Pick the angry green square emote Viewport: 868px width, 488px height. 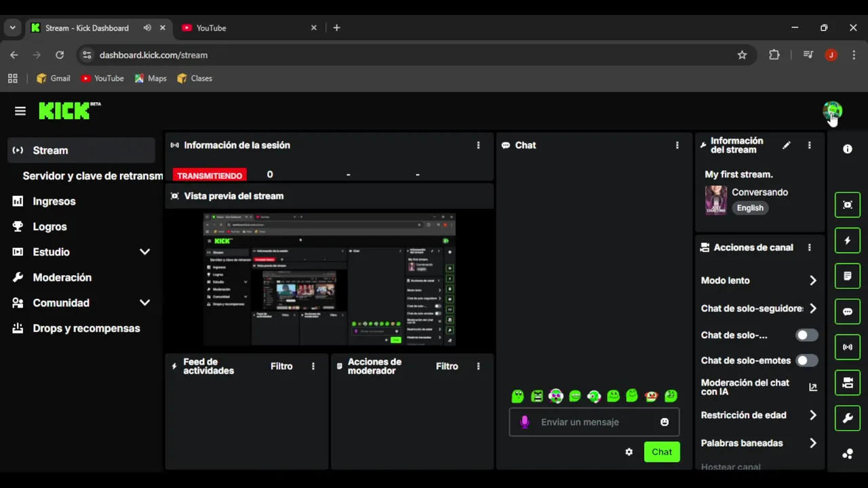point(536,396)
